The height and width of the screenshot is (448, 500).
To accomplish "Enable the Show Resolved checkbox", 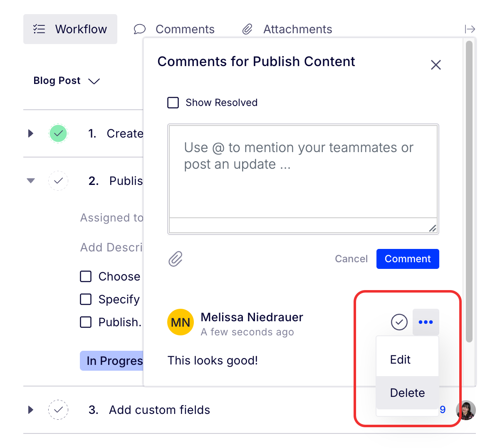I will click(x=173, y=103).
